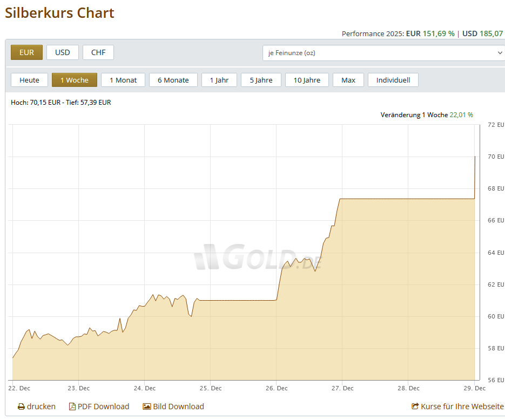The image size is (505, 420).
Task: Click the Bild Download link text
Action: pos(178,407)
